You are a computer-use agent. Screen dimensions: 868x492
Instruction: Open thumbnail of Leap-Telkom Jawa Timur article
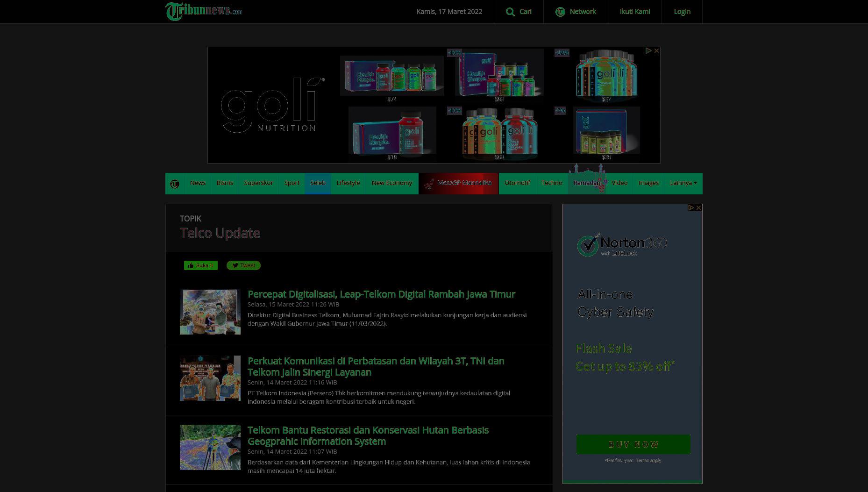(x=210, y=312)
